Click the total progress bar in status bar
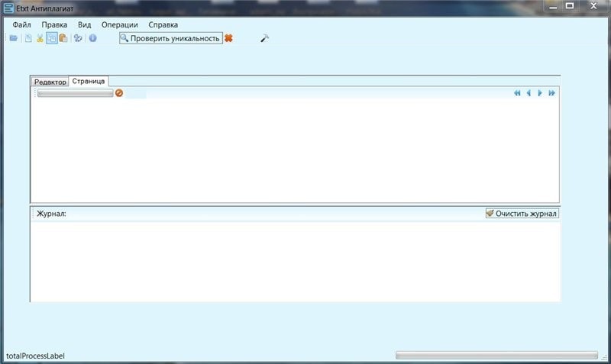This screenshot has width=611, height=364. pos(496,355)
